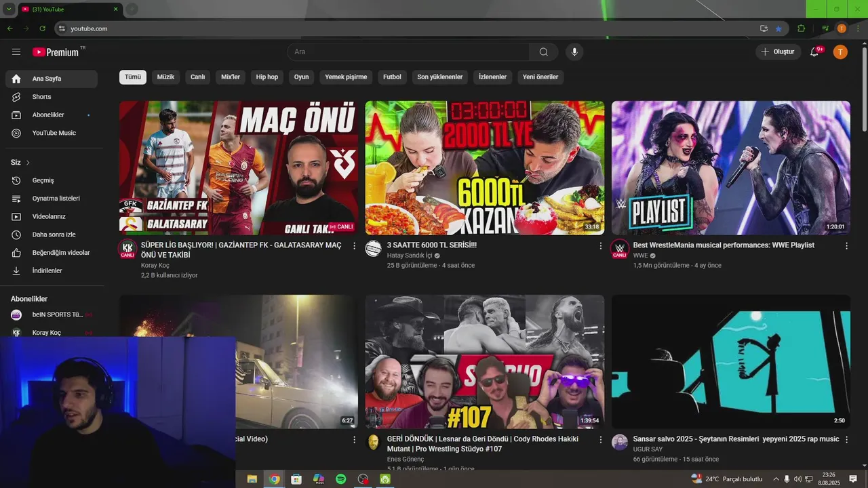Open the Chrome tab search dropdown
The image size is (868, 488).
click(9, 9)
